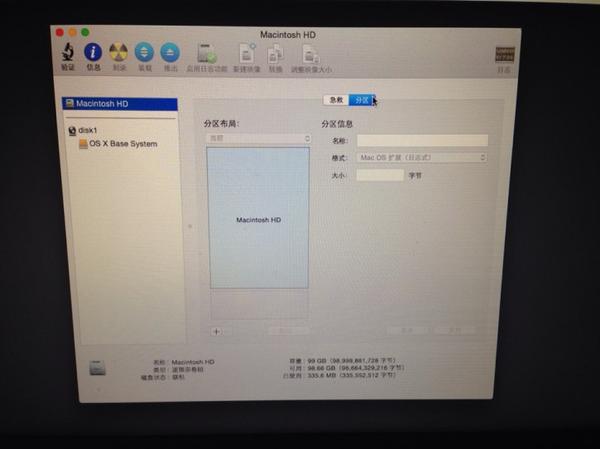
Task: Click the dimmed Apply button
Action: coord(455,330)
